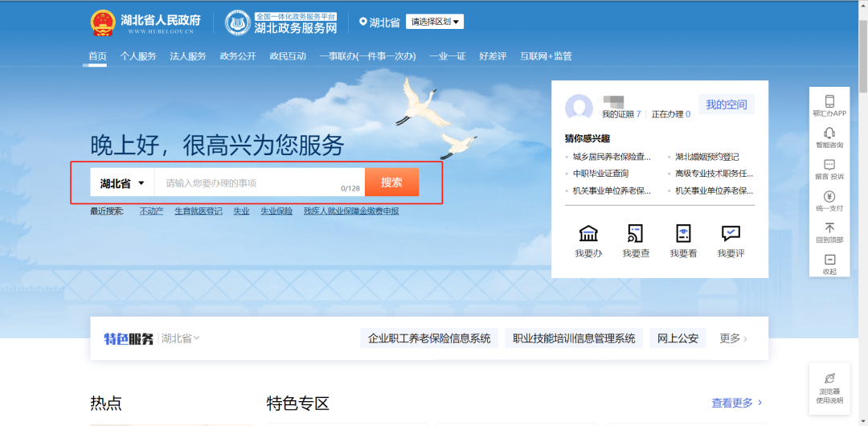Click the 我要查 search document icon
The width and height of the screenshot is (868, 426).
pyautogui.click(x=636, y=234)
